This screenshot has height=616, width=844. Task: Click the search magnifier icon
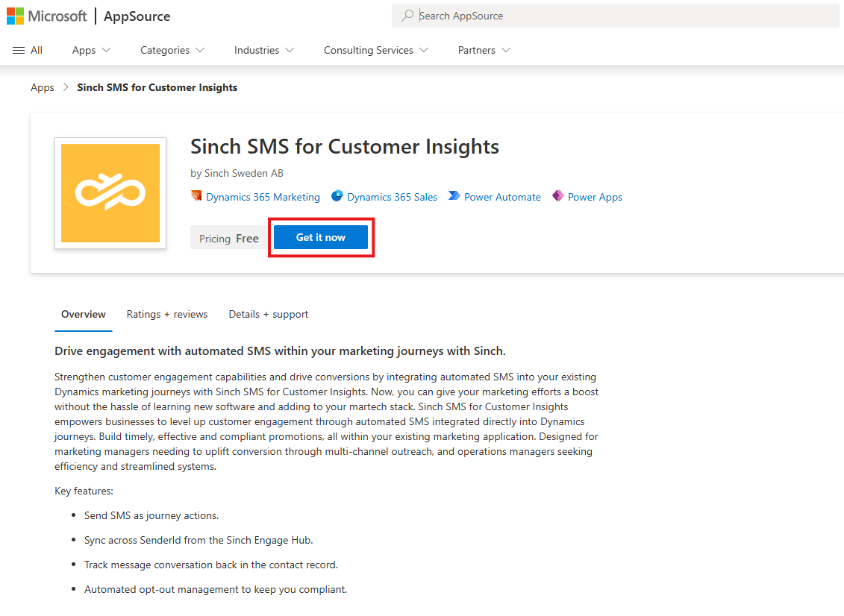tap(407, 16)
